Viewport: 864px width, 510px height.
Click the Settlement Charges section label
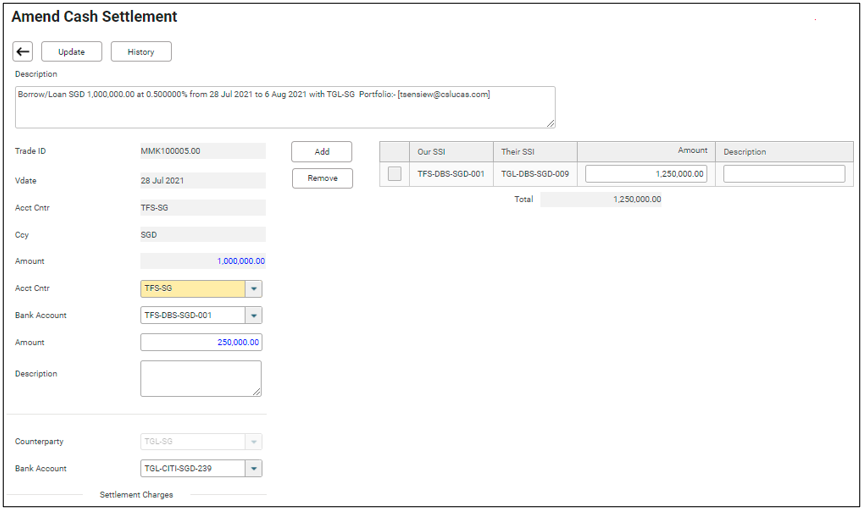136,495
